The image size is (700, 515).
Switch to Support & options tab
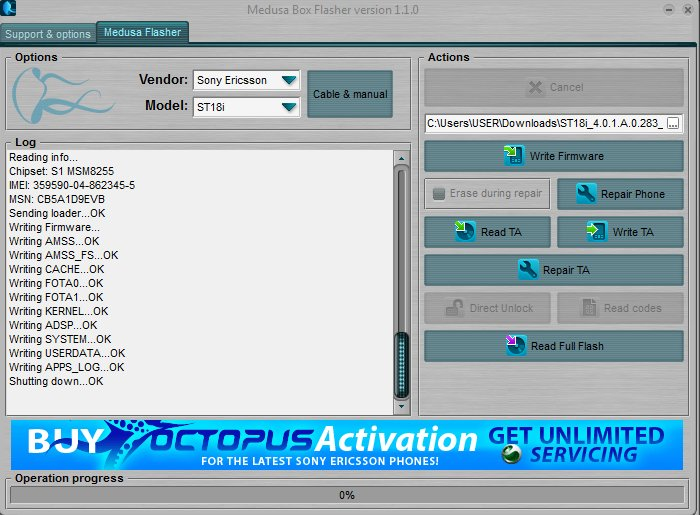click(48, 34)
